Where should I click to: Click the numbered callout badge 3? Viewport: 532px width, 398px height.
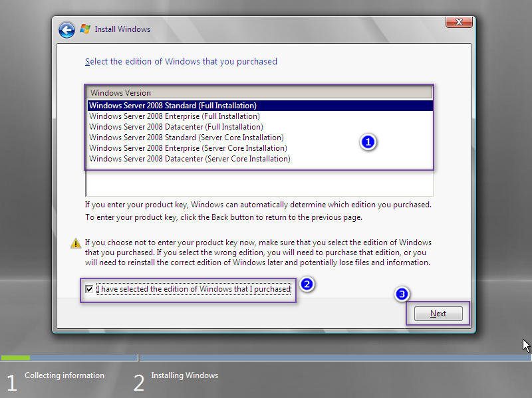pos(401,294)
